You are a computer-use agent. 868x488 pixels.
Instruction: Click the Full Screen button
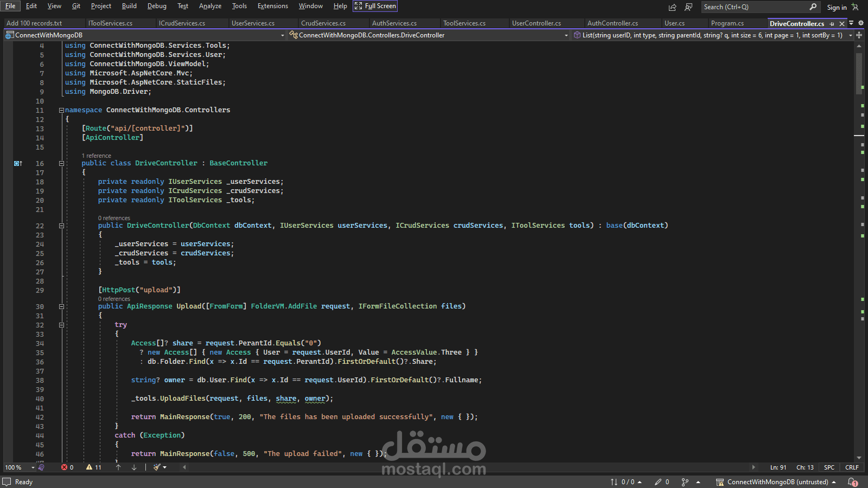375,6
